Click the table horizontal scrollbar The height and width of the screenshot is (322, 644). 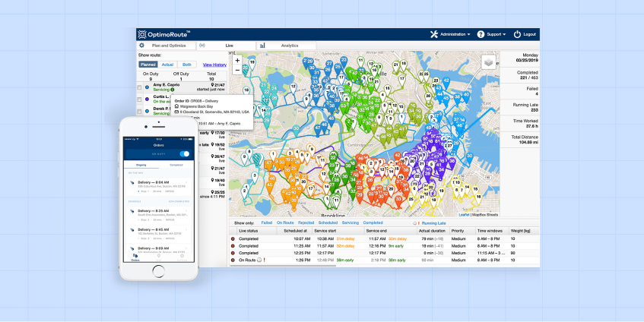point(283,265)
